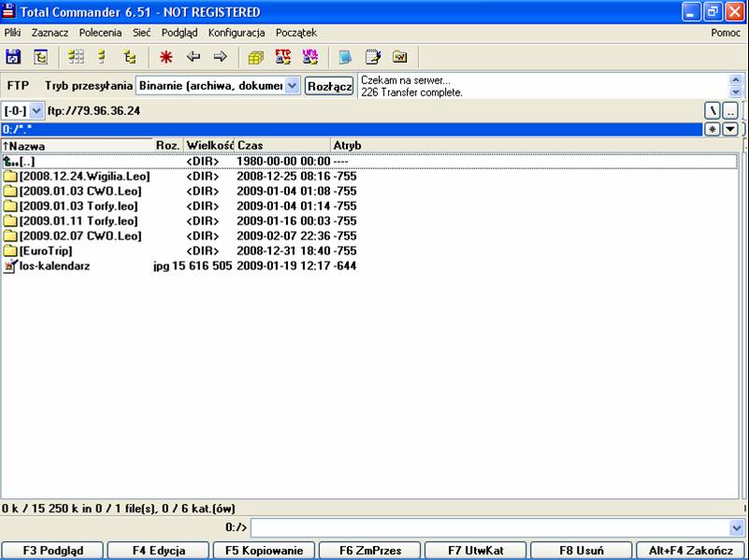The width and height of the screenshot is (749, 560).
Task: Switch to full single-column list view icon
Action: point(102,57)
